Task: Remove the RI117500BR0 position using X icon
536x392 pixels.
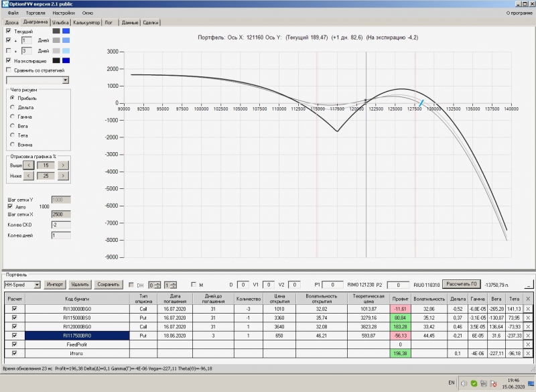Action: pos(528,336)
